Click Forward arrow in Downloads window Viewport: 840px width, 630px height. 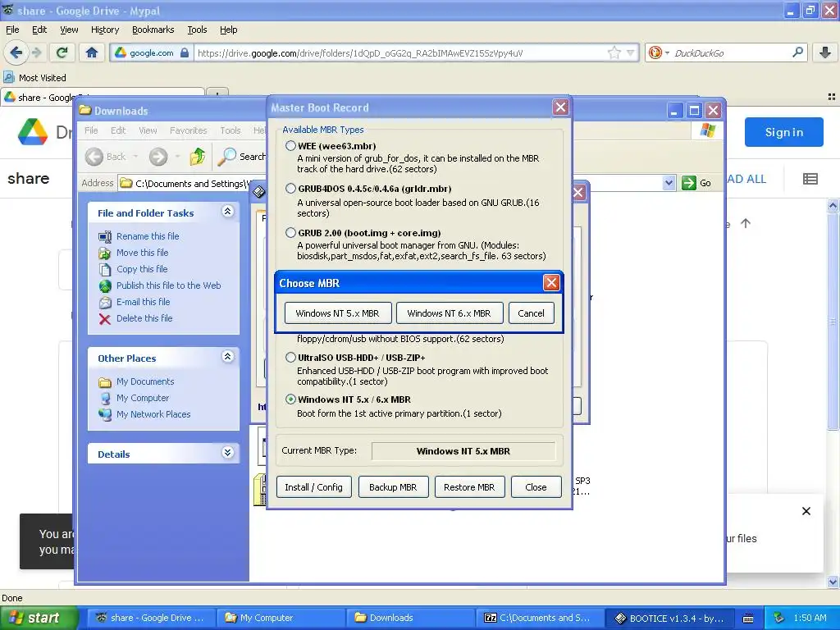158,157
